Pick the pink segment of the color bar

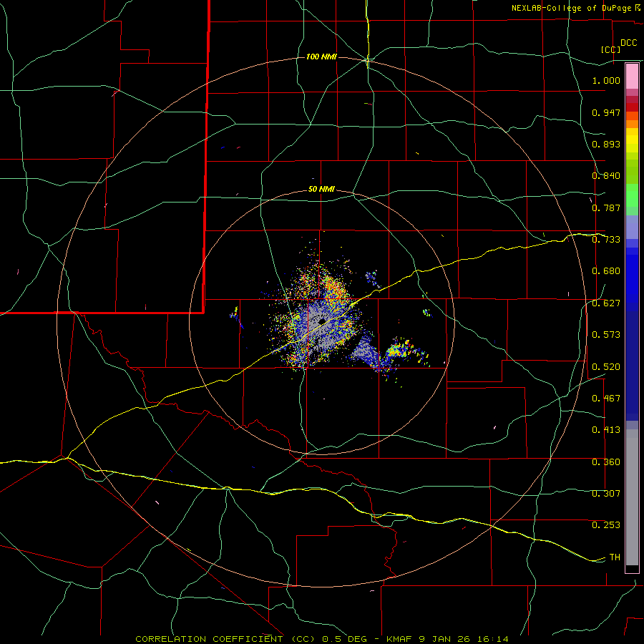tap(632, 77)
